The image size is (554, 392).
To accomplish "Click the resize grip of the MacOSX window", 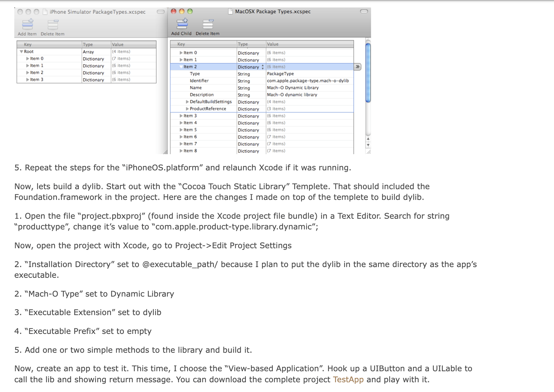I will click(368, 152).
